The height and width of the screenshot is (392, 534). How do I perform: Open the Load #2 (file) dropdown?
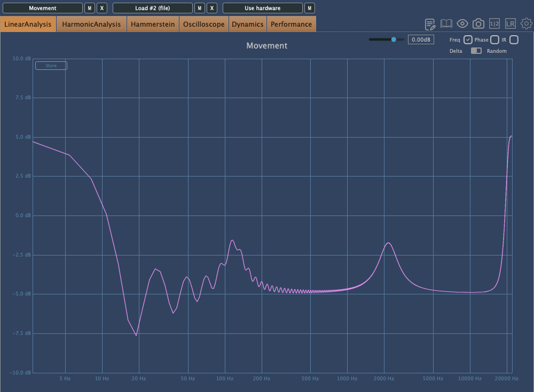tap(153, 8)
